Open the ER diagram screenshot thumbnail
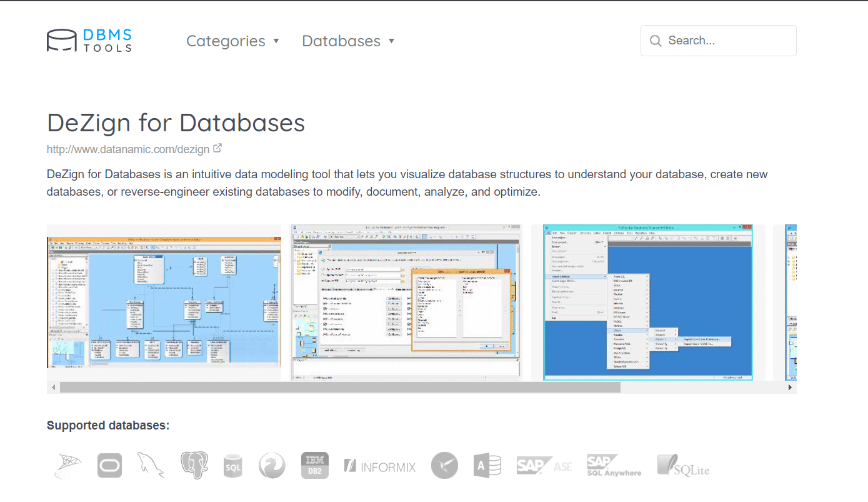Image resolution: width=868 pixels, height=502 pixels. tap(164, 303)
